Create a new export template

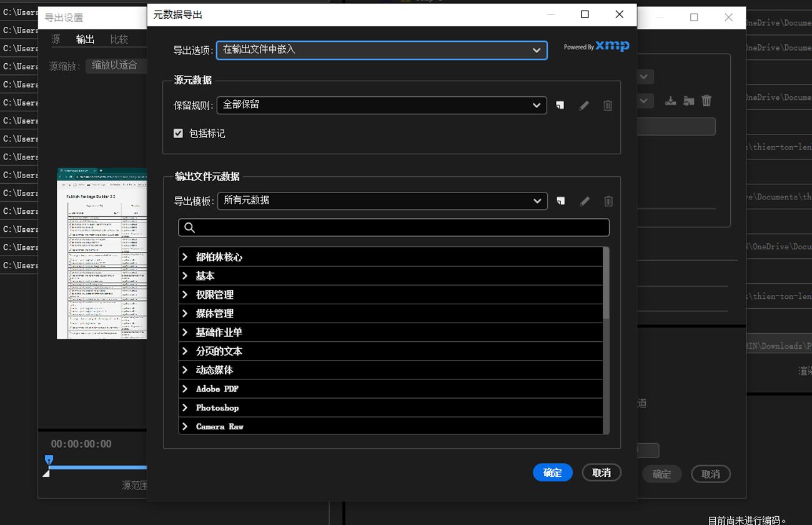(561, 201)
